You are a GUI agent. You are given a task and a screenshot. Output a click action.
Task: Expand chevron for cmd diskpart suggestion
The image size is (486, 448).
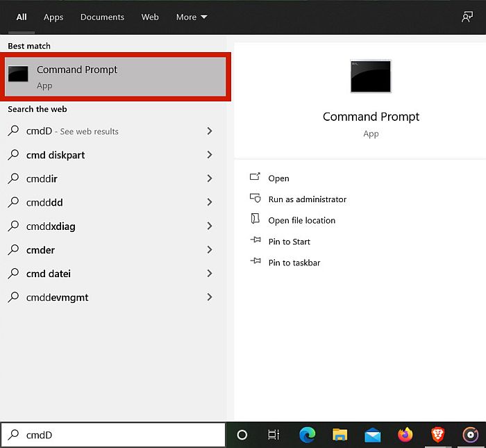210,155
